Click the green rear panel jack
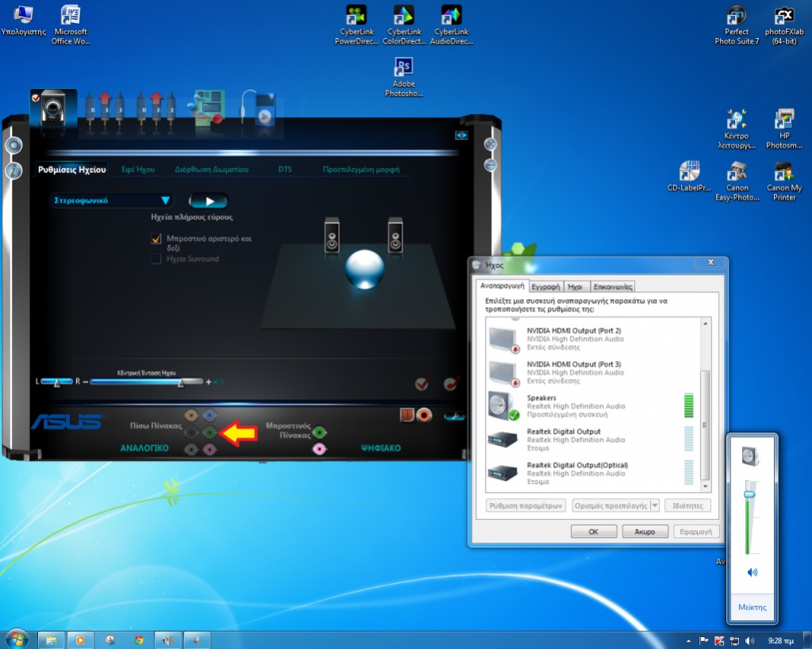Image resolution: width=812 pixels, height=649 pixels. pyautogui.click(x=210, y=432)
